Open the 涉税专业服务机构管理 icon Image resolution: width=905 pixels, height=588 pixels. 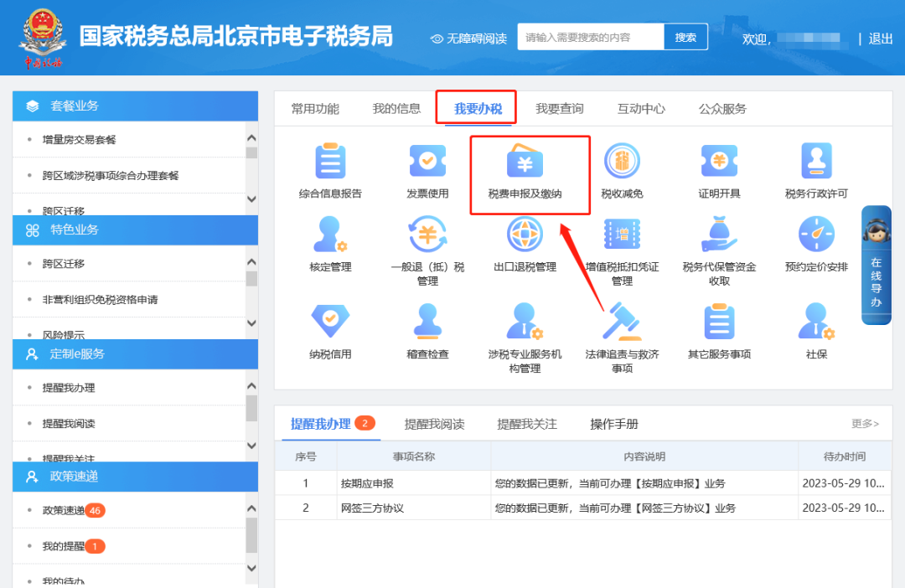(525, 322)
